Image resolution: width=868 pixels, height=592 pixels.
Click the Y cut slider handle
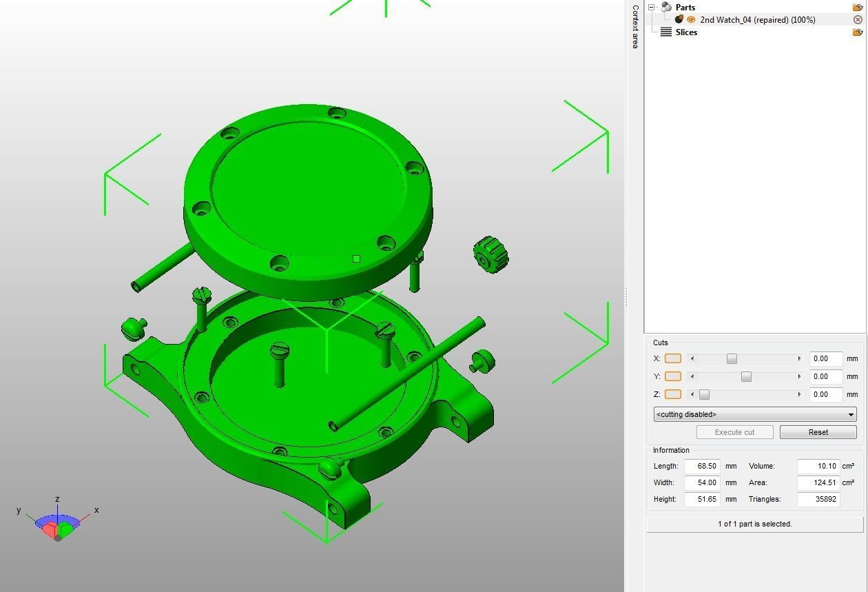[746, 376]
